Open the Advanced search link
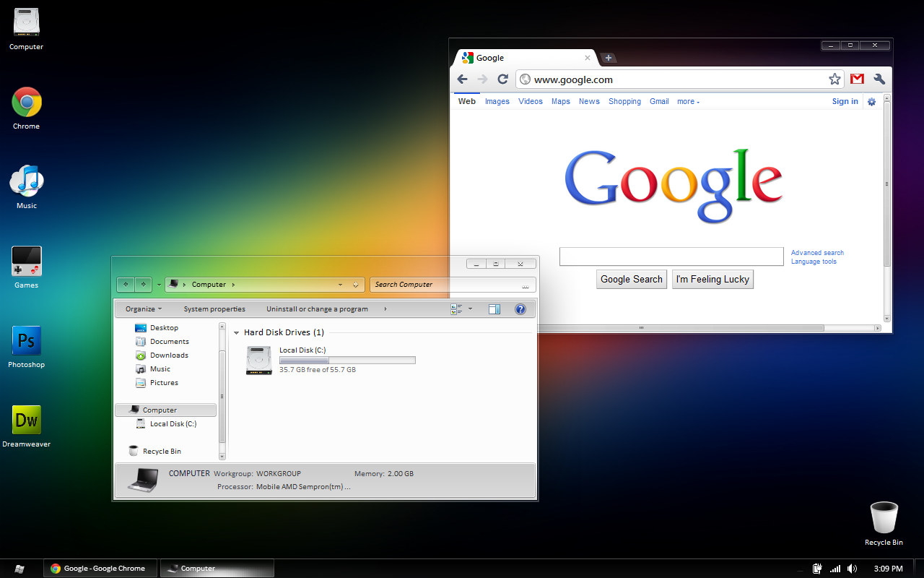This screenshot has width=924, height=578. [817, 253]
